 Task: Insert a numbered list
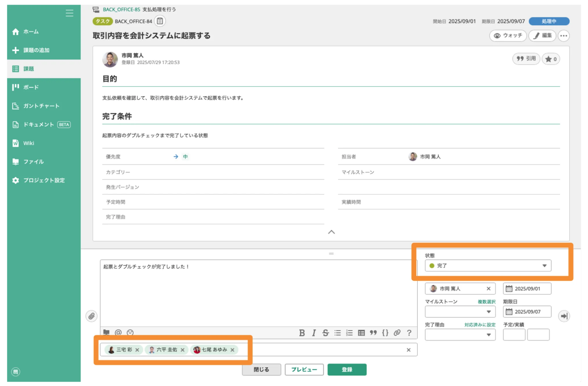349,333
